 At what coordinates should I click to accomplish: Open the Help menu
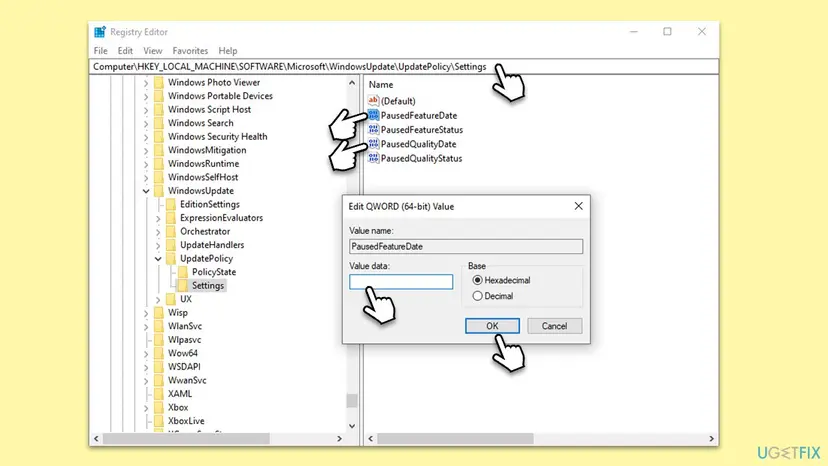click(228, 51)
